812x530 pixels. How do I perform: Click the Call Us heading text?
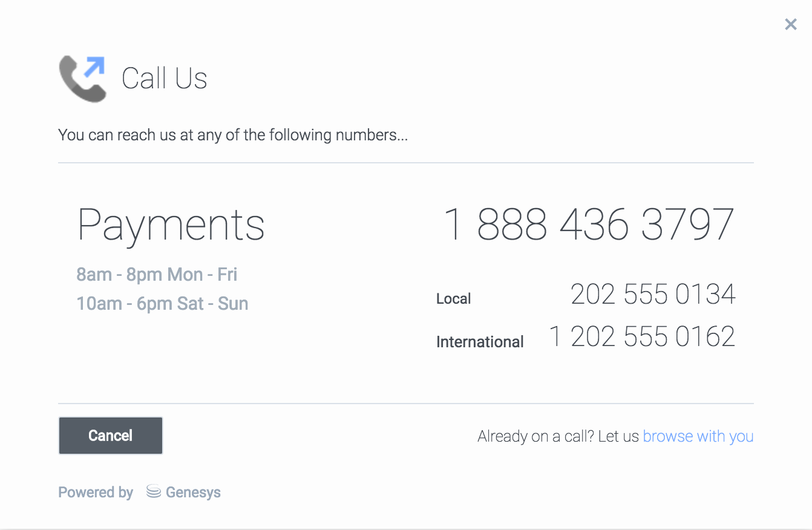tap(165, 79)
